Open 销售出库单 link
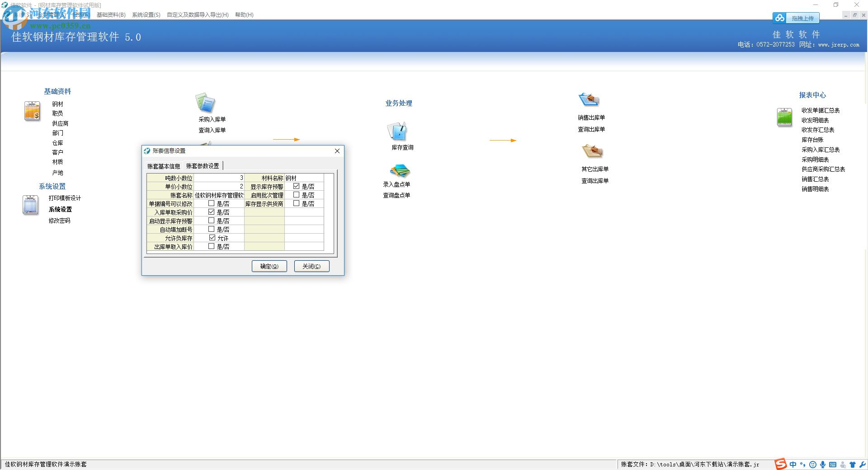This screenshot has width=868, height=470. point(591,117)
